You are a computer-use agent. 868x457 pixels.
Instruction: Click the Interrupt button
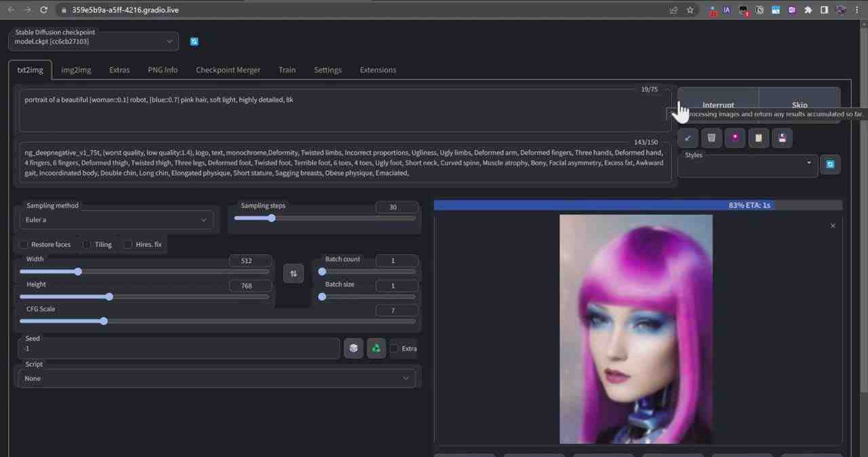[x=718, y=104]
